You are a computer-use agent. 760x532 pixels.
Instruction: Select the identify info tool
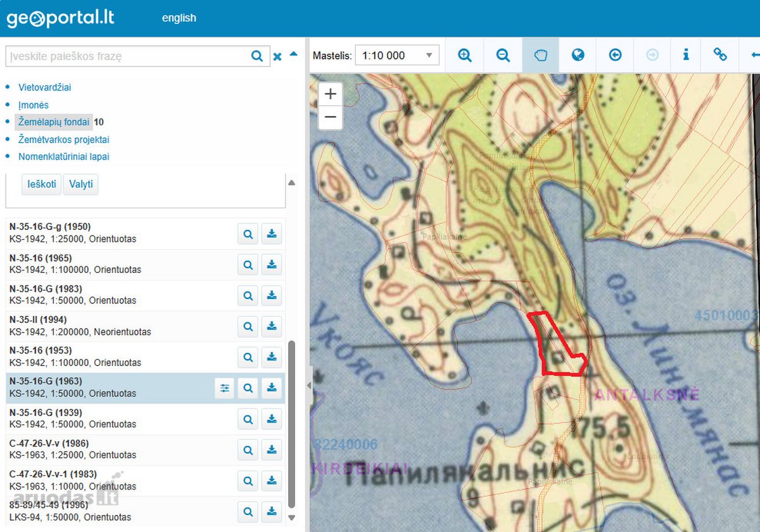[686, 55]
